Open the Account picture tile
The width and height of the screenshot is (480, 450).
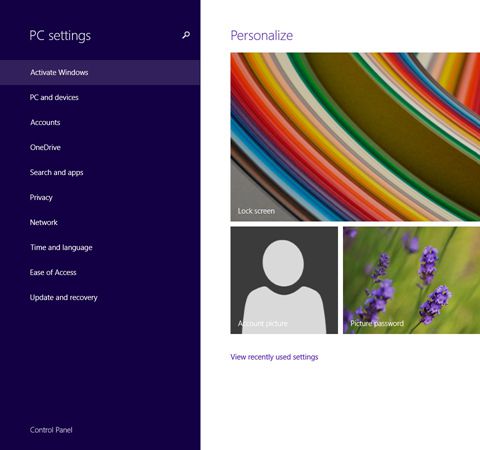[284, 280]
